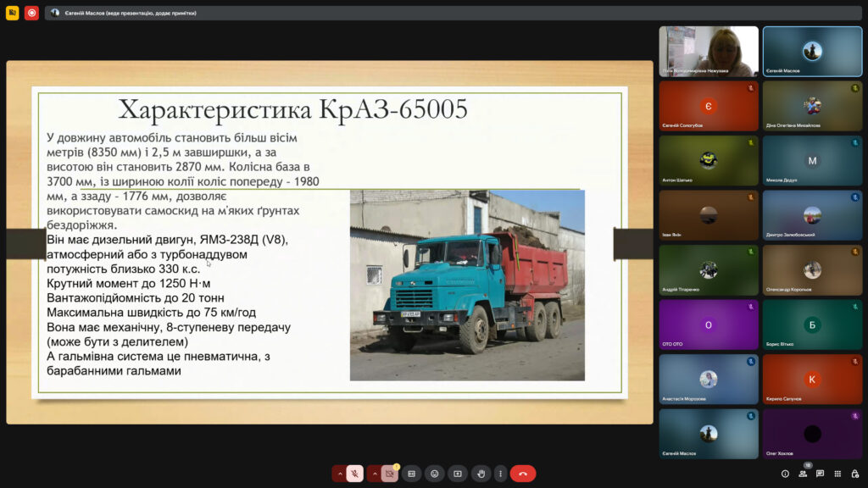Raise hand in the meeting toolbar

[x=481, y=474]
